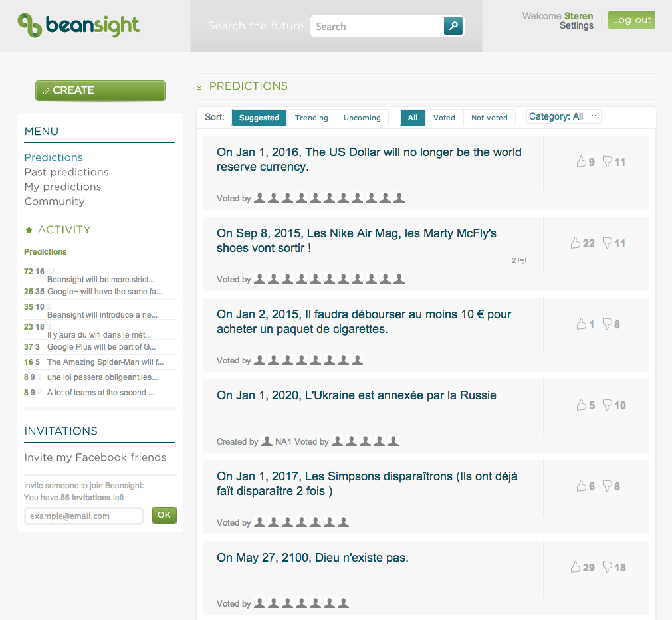Click NA1 creator avatar on Ukraine prediction

point(267,441)
